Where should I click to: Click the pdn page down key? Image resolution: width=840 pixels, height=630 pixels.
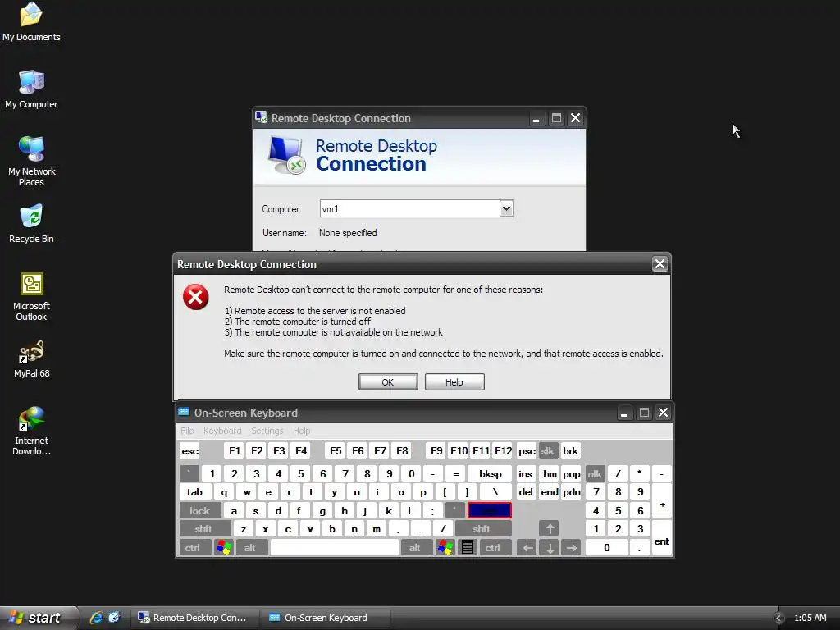(x=571, y=492)
